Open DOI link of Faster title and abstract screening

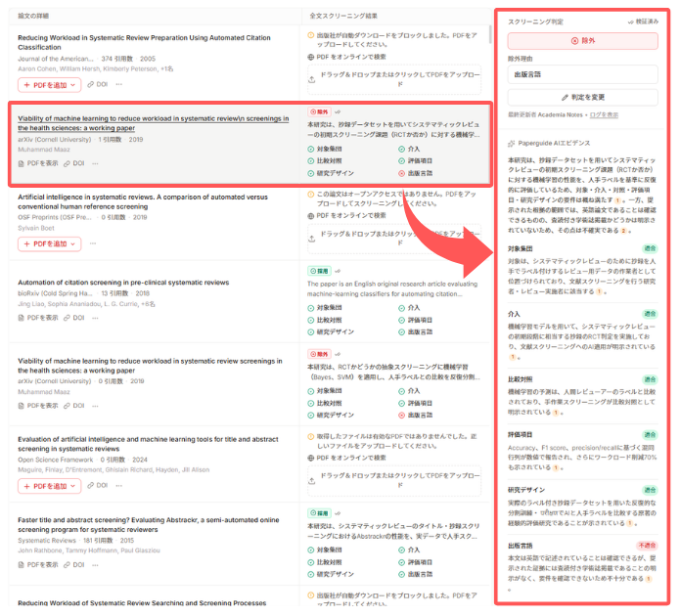click(x=74, y=565)
